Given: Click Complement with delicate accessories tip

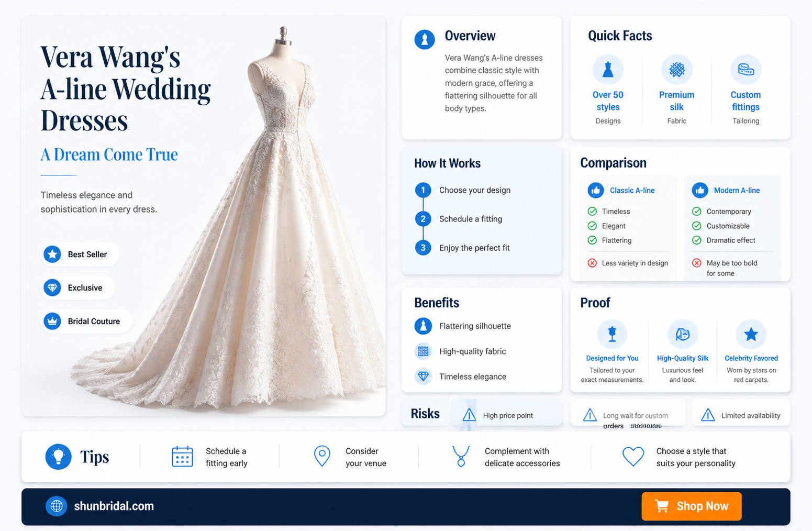Looking at the screenshot, I should (x=522, y=457).
